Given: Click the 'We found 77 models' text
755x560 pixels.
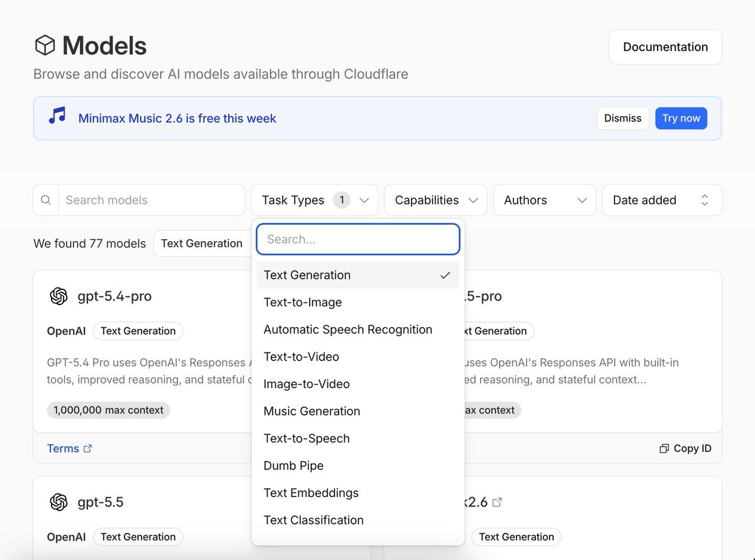Looking at the screenshot, I should [89, 244].
